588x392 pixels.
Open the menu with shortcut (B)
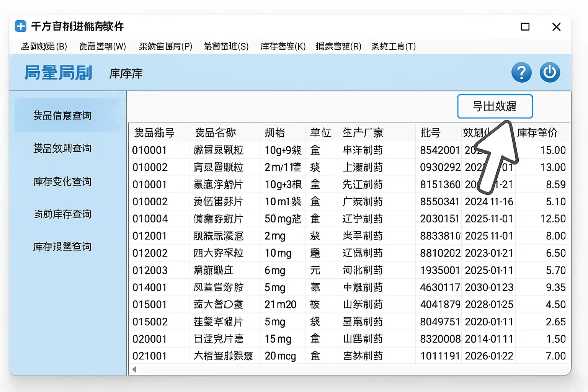tap(44, 46)
